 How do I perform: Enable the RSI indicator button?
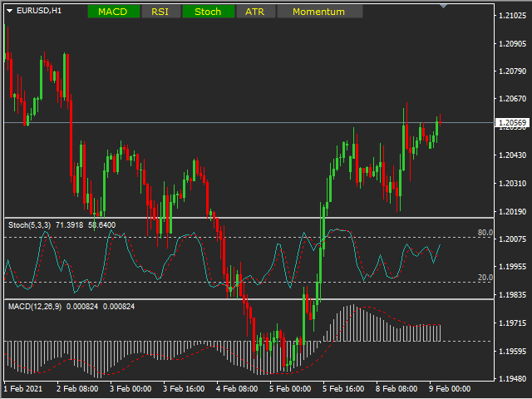click(x=160, y=12)
